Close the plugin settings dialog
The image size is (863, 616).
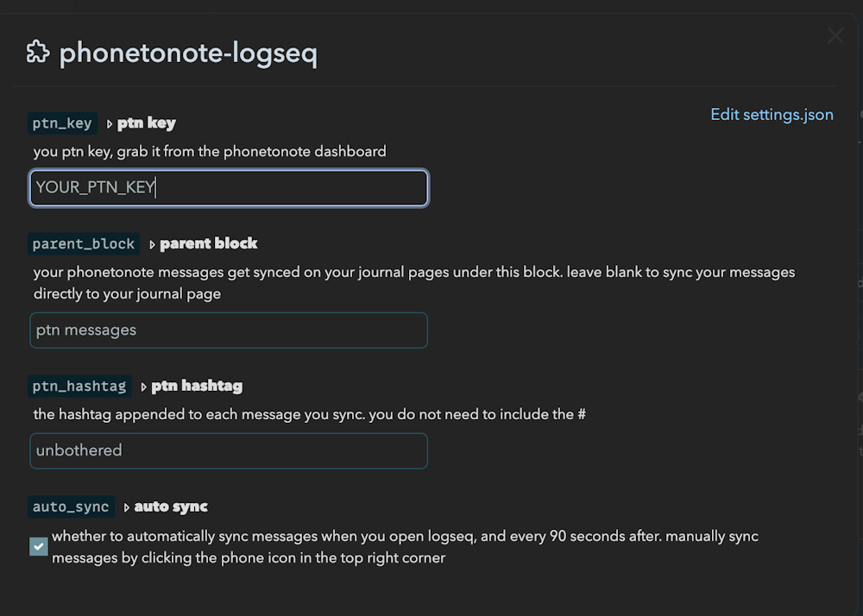835,35
